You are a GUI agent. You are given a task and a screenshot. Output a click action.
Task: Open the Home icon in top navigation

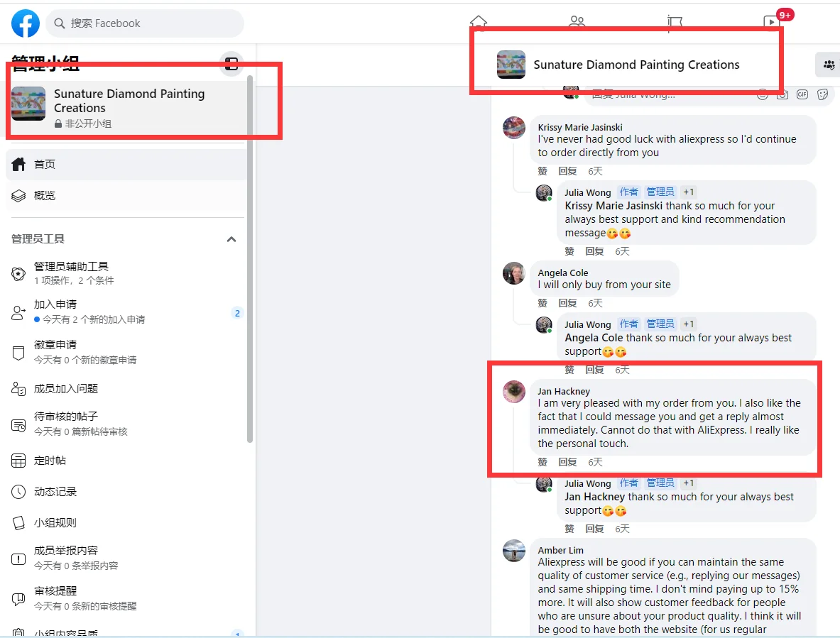click(479, 21)
